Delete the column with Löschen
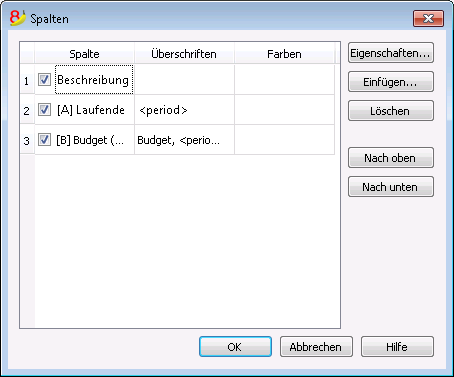Screen dimensions: 454x377 tap(391, 111)
